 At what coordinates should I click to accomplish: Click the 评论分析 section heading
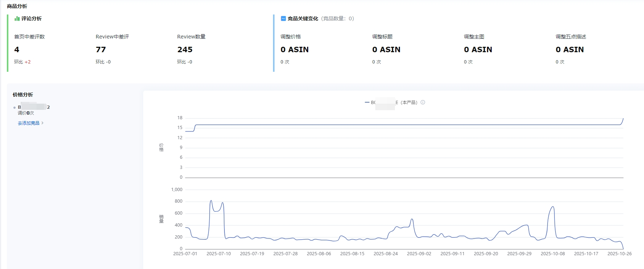point(32,18)
